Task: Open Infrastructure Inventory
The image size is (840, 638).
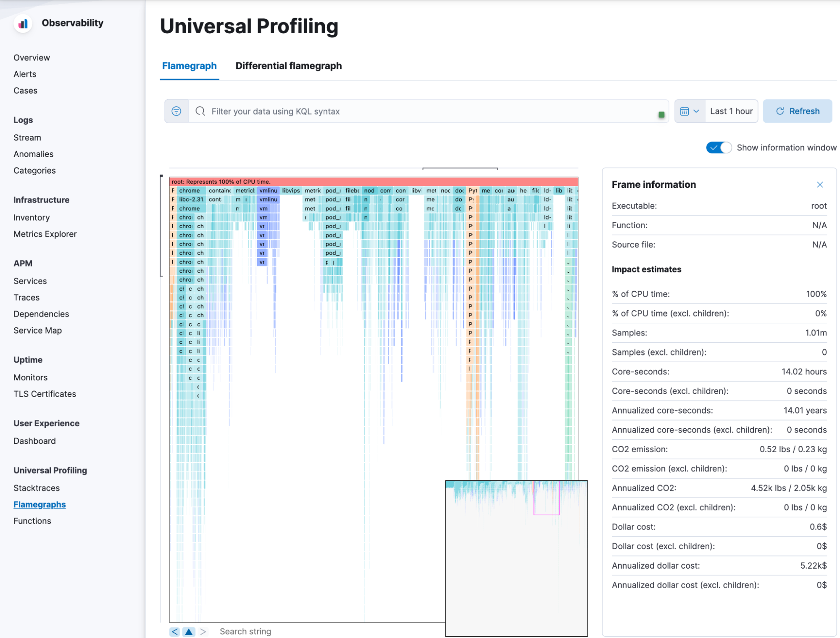Action: 32,217
